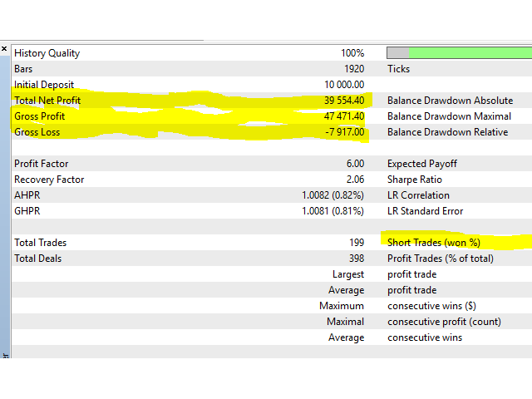Select the Profit Factor value 6.00
Screen dimensions: 532x399
pos(353,164)
